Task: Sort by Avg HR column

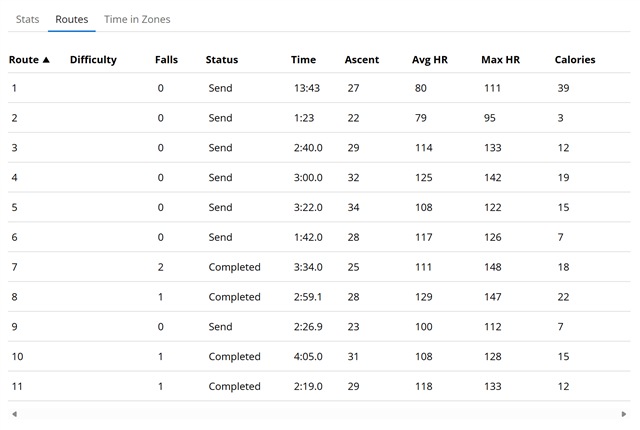Action: (x=430, y=60)
